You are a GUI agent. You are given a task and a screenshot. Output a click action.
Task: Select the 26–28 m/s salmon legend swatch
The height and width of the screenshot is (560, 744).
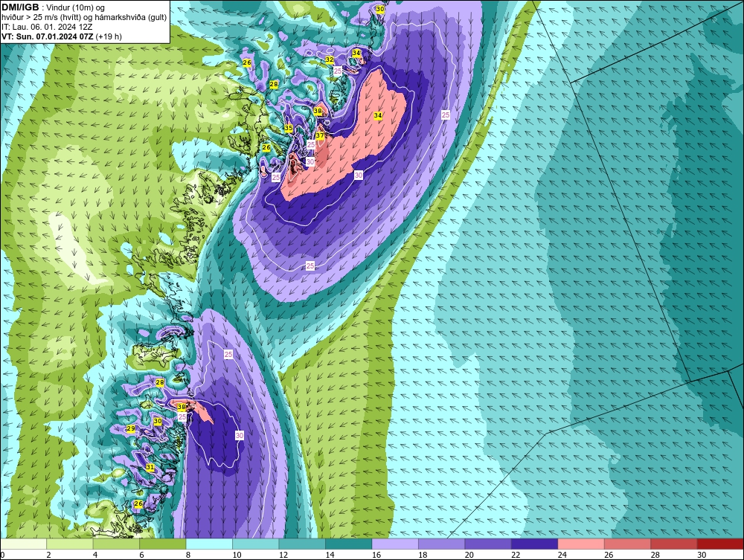pyautogui.click(x=628, y=544)
